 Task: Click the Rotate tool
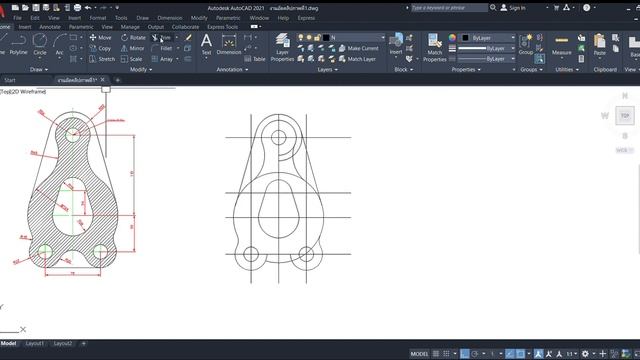point(133,38)
